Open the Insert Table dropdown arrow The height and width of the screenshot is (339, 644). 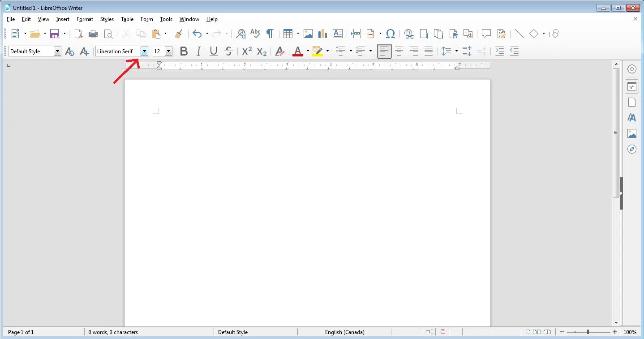click(x=298, y=34)
